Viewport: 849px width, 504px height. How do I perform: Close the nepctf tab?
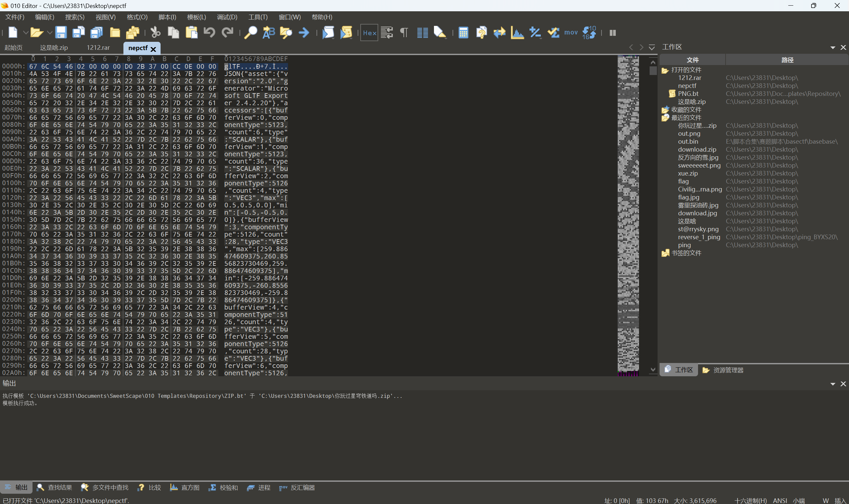tap(153, 49)
